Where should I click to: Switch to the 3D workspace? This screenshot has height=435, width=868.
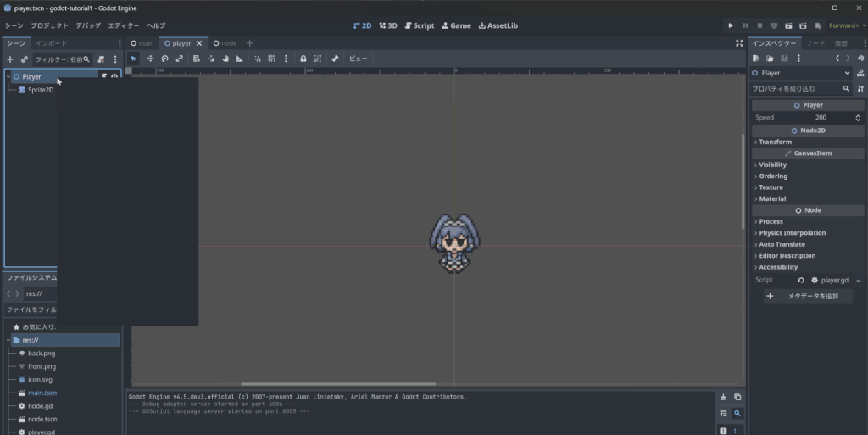388,25
